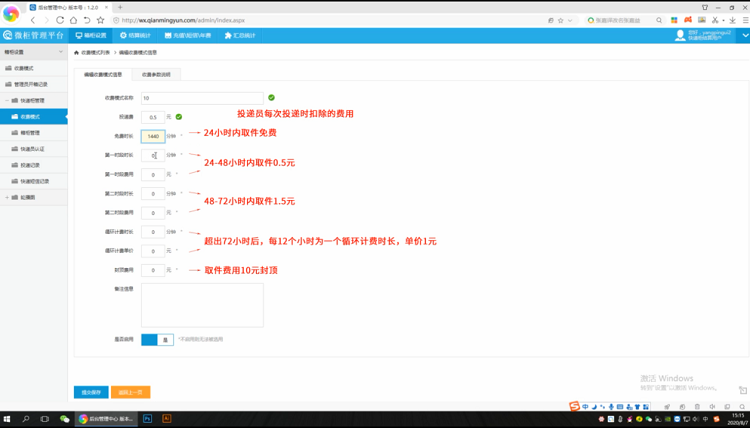Click the browser refresh icon
Viewport: 750px width, 428px height.
60,20
